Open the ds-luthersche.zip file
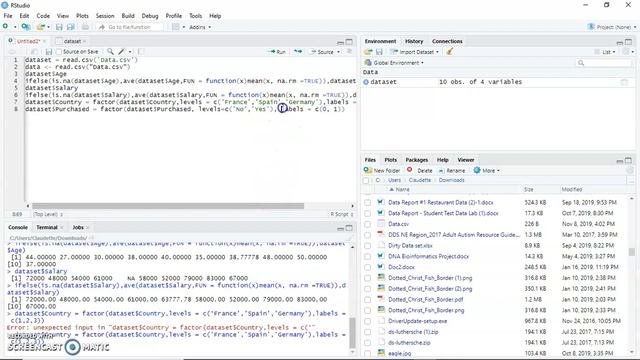The height and width of the screenshot is (360, 640). (x=409, y=343)
